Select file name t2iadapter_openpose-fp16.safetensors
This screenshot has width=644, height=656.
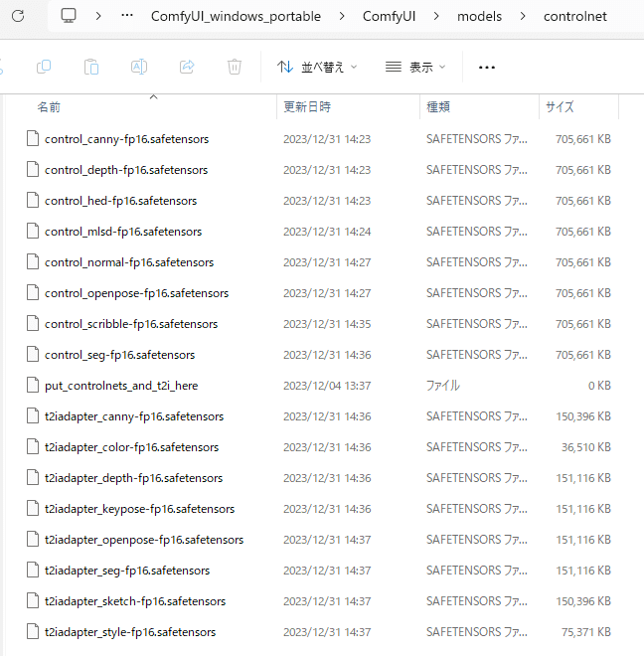144,540
